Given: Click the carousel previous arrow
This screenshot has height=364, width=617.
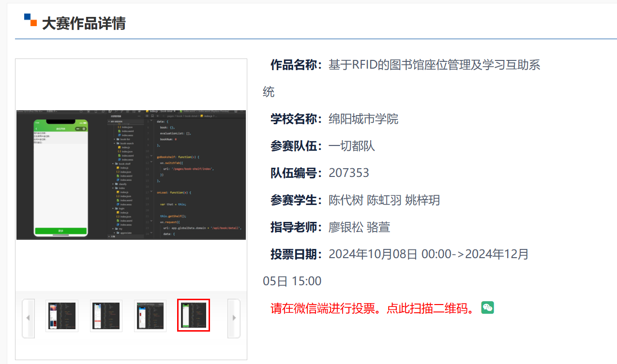Looking at the screenshot, I should [28, 318].
